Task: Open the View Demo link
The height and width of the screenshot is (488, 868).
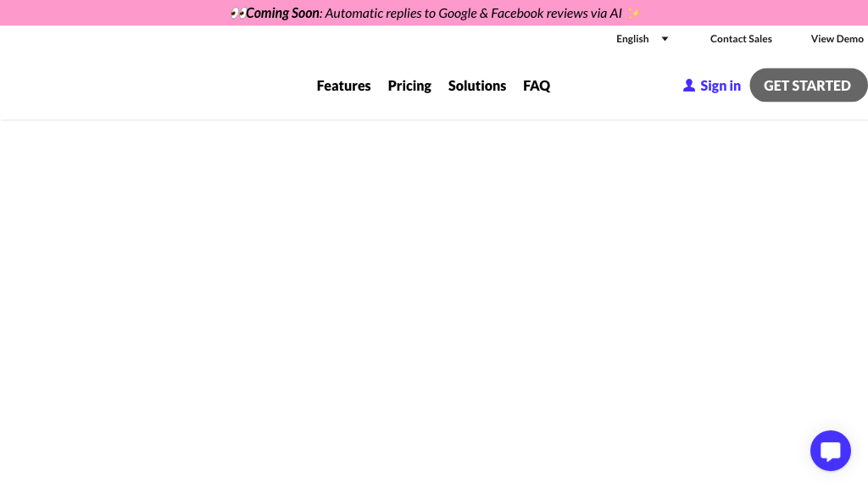Action: point(837,39)
